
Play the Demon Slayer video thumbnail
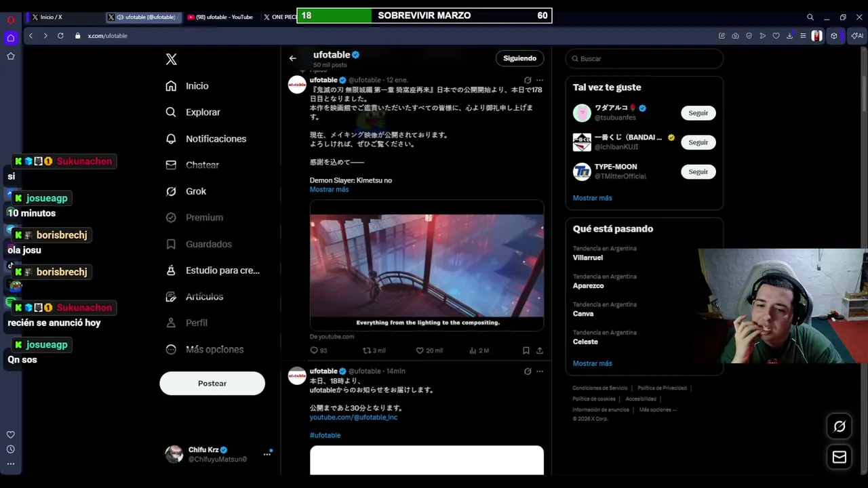point(427,265)
